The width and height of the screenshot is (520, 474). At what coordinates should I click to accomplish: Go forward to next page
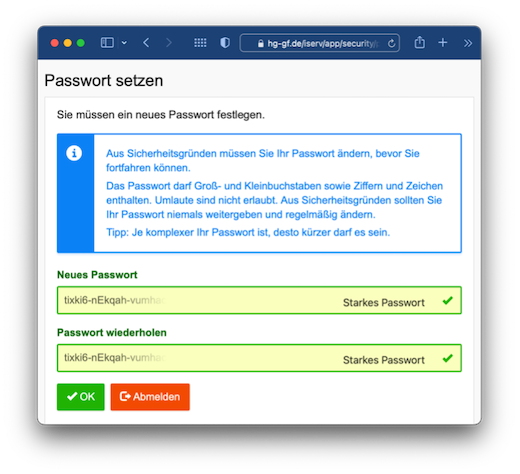pos(169,43)
